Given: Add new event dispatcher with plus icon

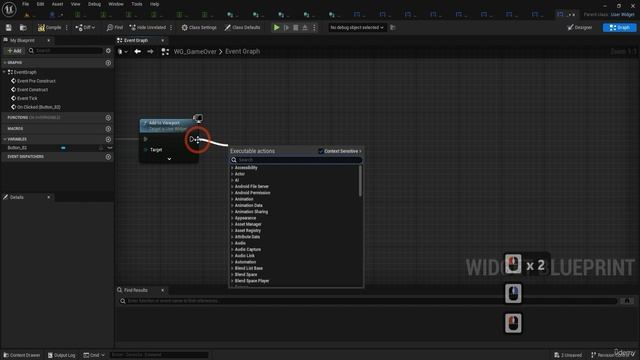Looking at the screenshot, I should pos(108,157).
